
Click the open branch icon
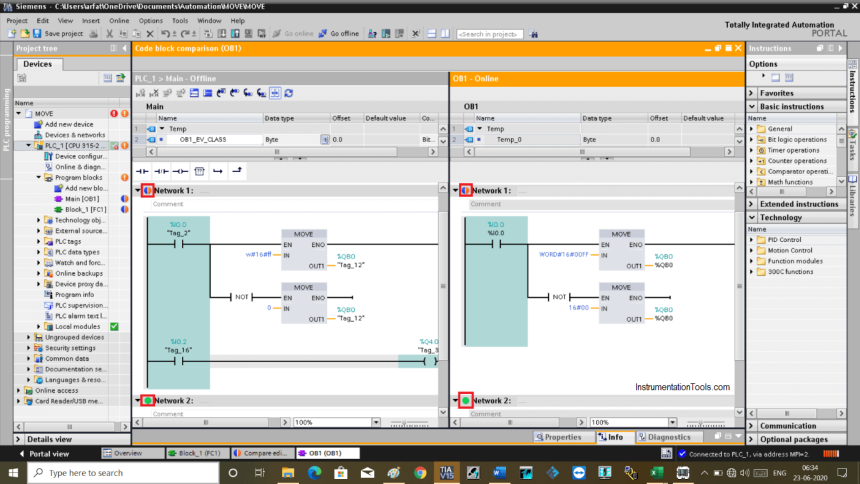218,171
